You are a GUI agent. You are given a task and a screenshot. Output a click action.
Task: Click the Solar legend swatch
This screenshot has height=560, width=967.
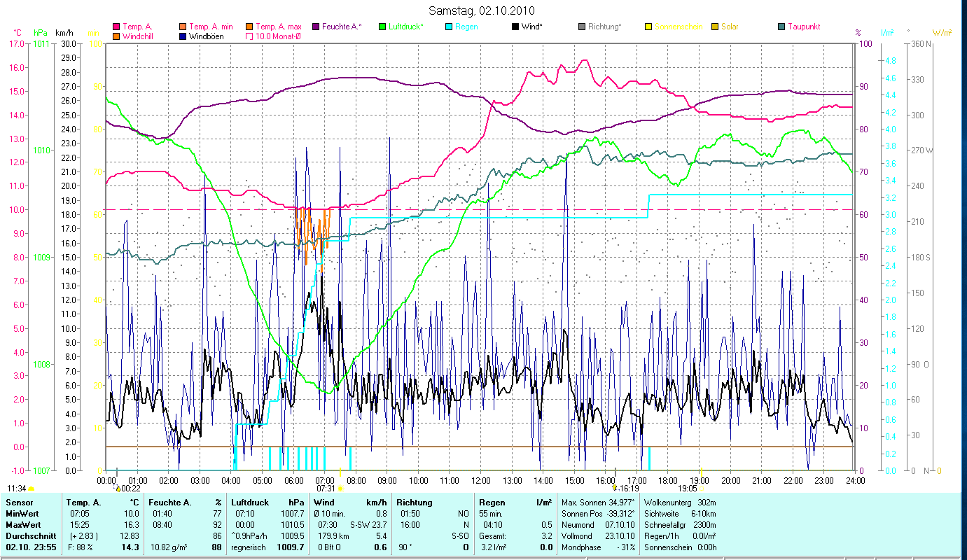(x=715, y=27)
